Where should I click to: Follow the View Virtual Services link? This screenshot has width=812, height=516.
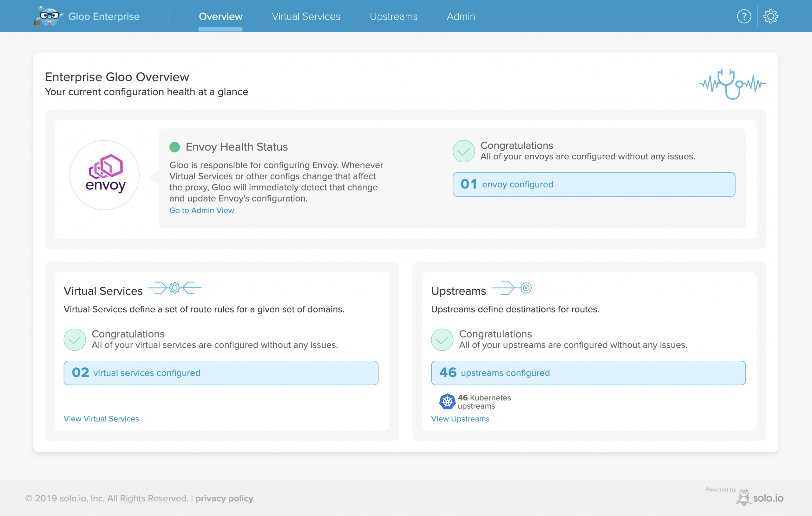point(101,419)
